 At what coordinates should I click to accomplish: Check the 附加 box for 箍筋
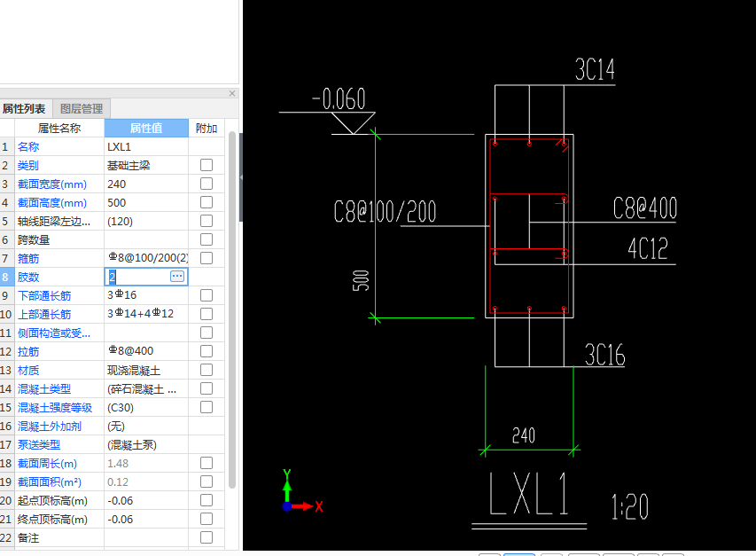207,258
